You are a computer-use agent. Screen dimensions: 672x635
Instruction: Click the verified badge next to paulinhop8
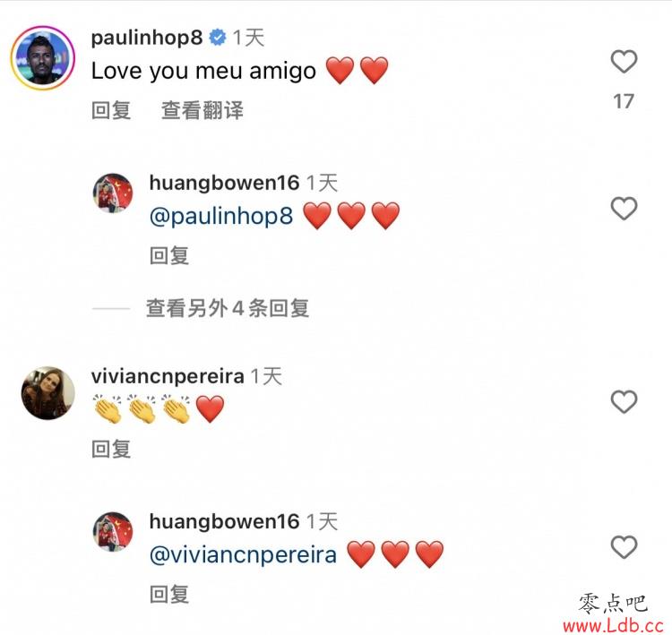[x=218, y=38]
